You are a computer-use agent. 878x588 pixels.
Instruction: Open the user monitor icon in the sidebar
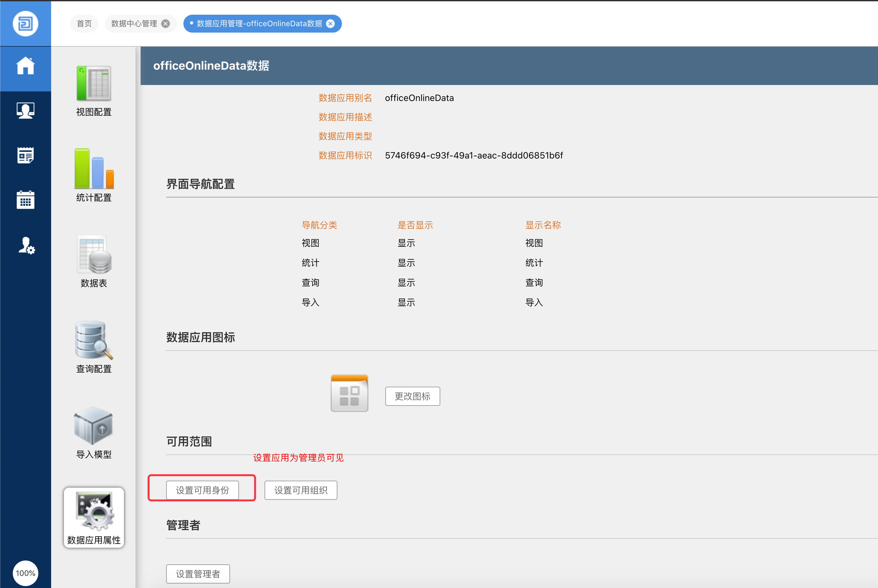[25, 111]
